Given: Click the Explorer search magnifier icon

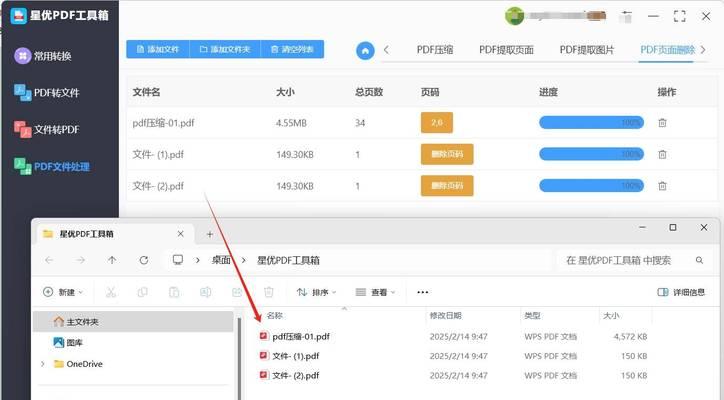Looking at the screenshot, I should pyautogui.click(x=700, y=260).
